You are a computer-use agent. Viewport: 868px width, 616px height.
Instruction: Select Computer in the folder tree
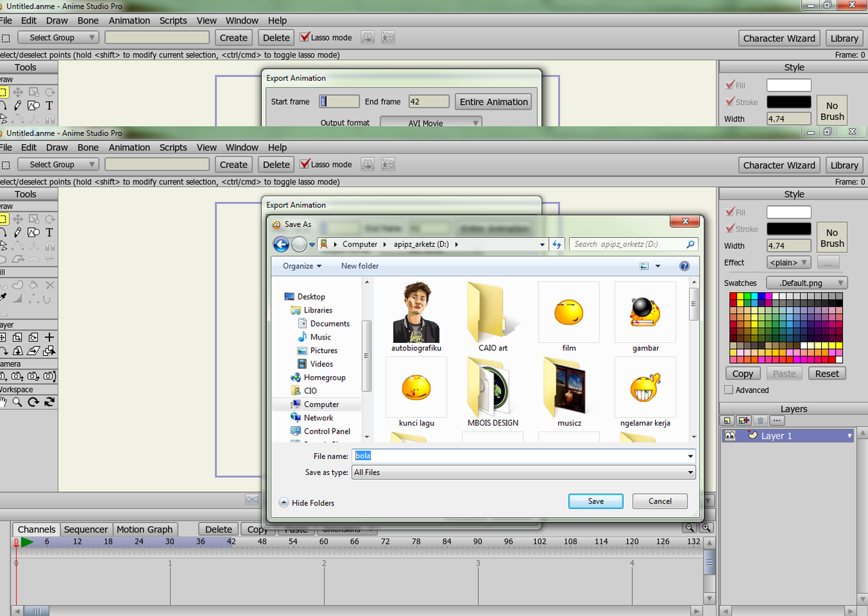321,404
